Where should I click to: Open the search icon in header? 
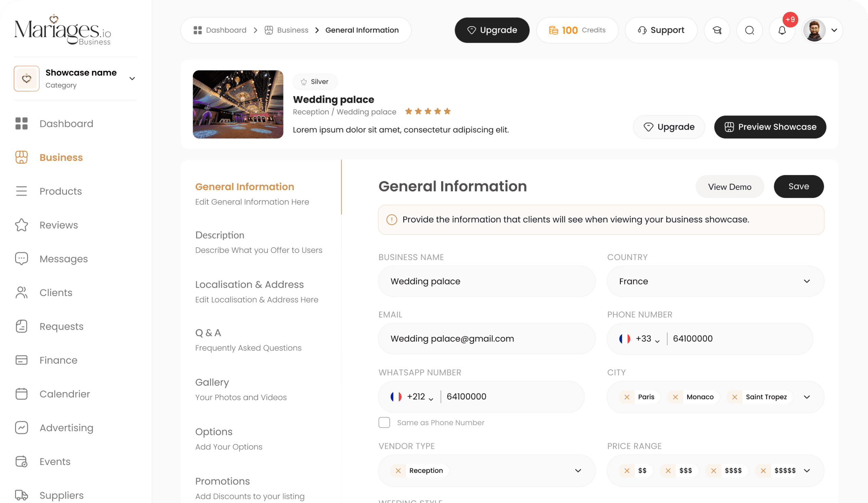click(x=750, y=30)
